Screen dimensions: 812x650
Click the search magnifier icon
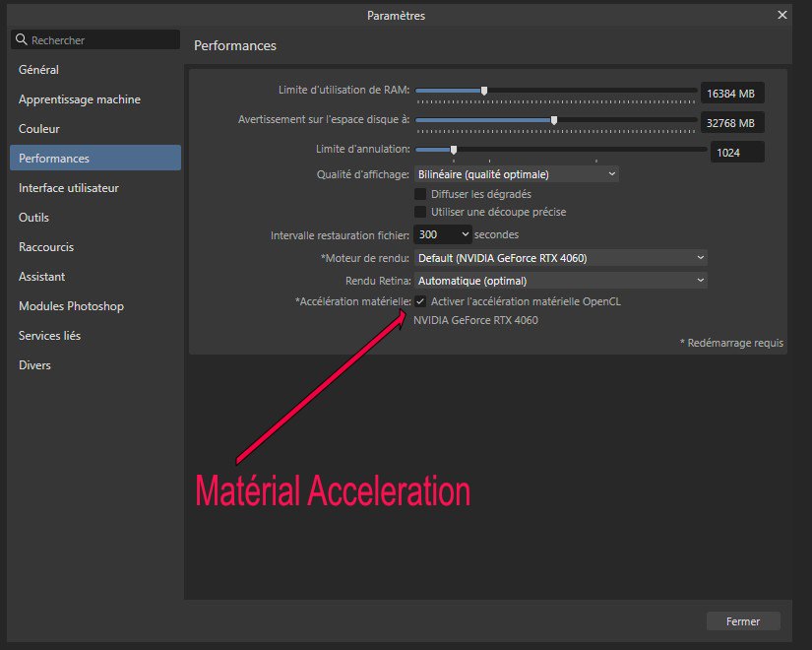tap(22, 39)
